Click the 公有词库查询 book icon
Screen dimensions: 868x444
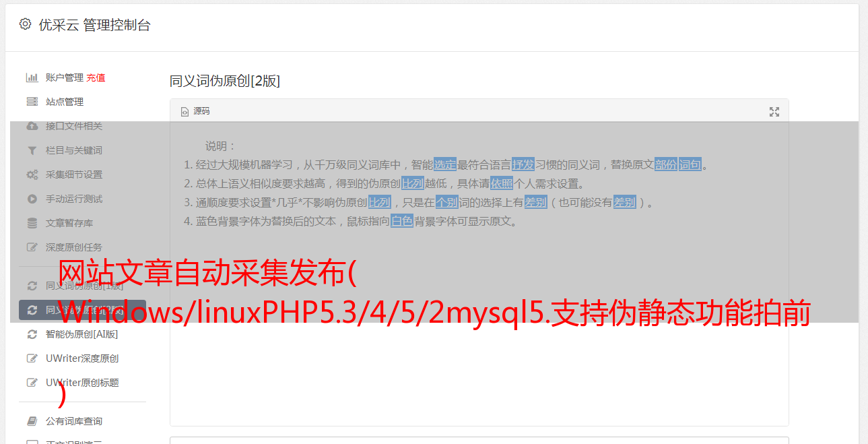(x=32, y=421)
